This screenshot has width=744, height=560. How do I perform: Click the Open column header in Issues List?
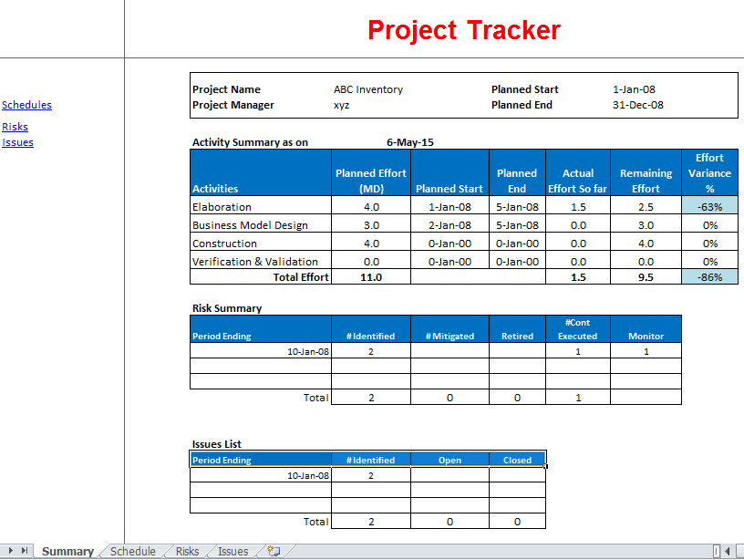pos(449,460)
